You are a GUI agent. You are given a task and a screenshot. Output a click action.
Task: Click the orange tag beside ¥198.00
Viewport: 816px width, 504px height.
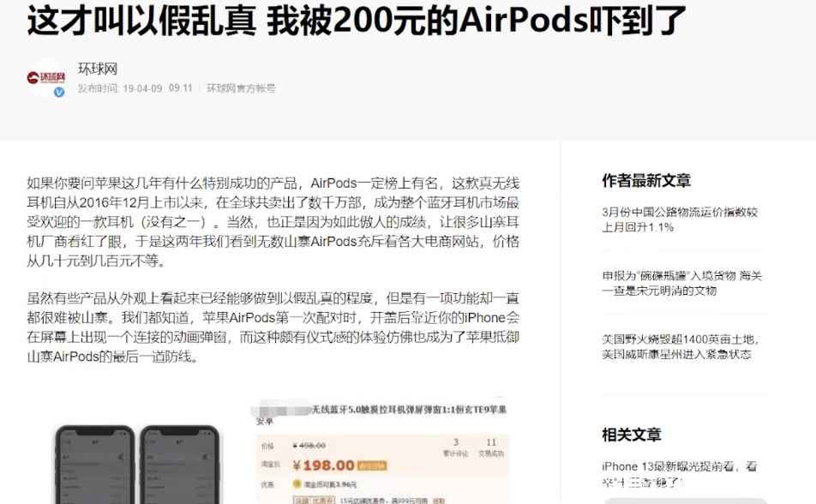tap(372, 466)
